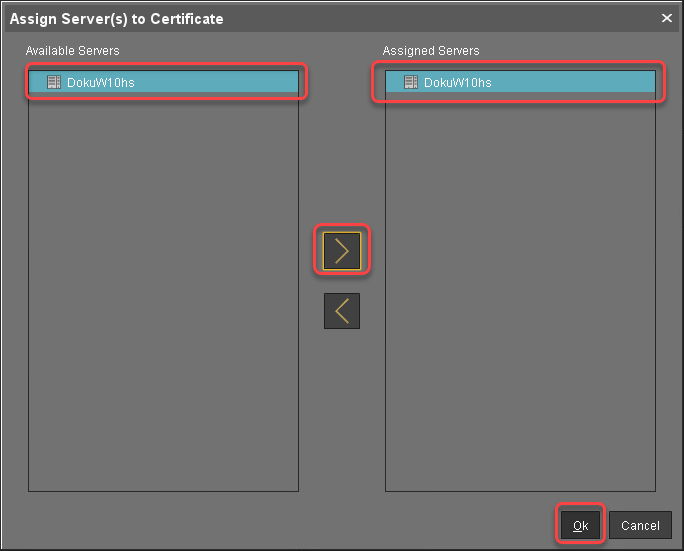Confirm with the Ok button
This screenshot has height=551, width=684.
pyautogui.click(x=580, y=525)
